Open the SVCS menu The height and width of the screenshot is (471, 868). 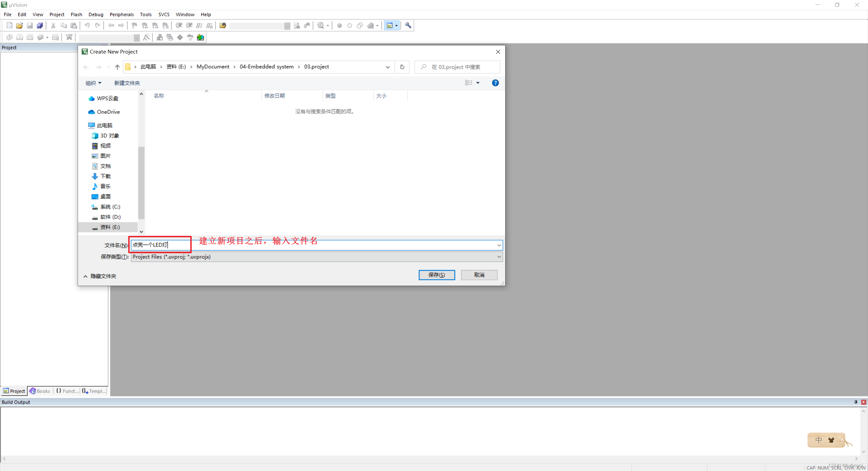[164, 15]
